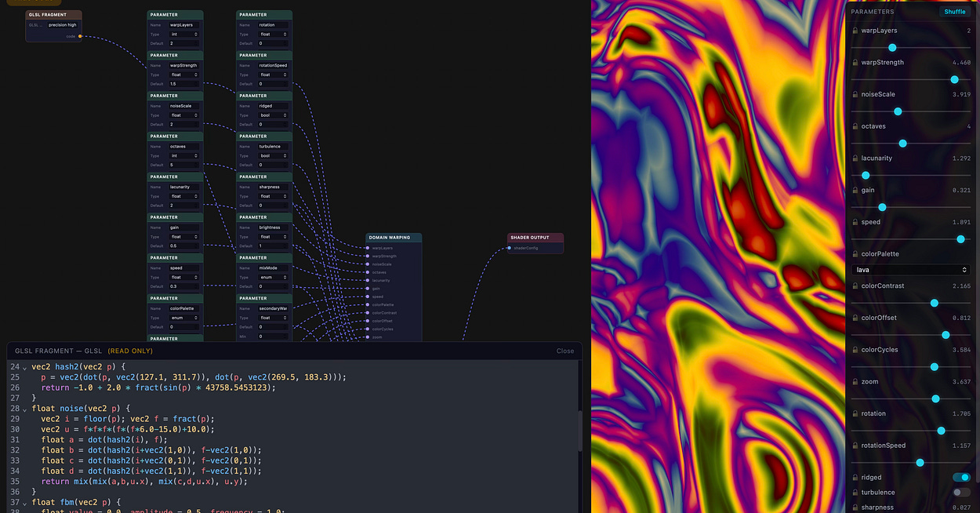Collapse code fold arrow at line 24
Viewport: 980px width, 513px height.
[x=24, y=367]
